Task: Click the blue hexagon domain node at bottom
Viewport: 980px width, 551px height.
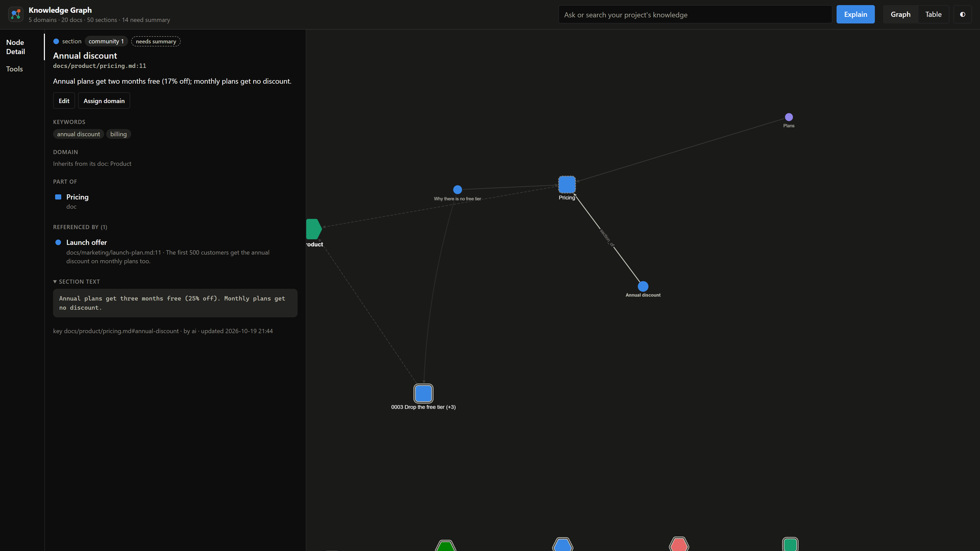Action: 562,544
